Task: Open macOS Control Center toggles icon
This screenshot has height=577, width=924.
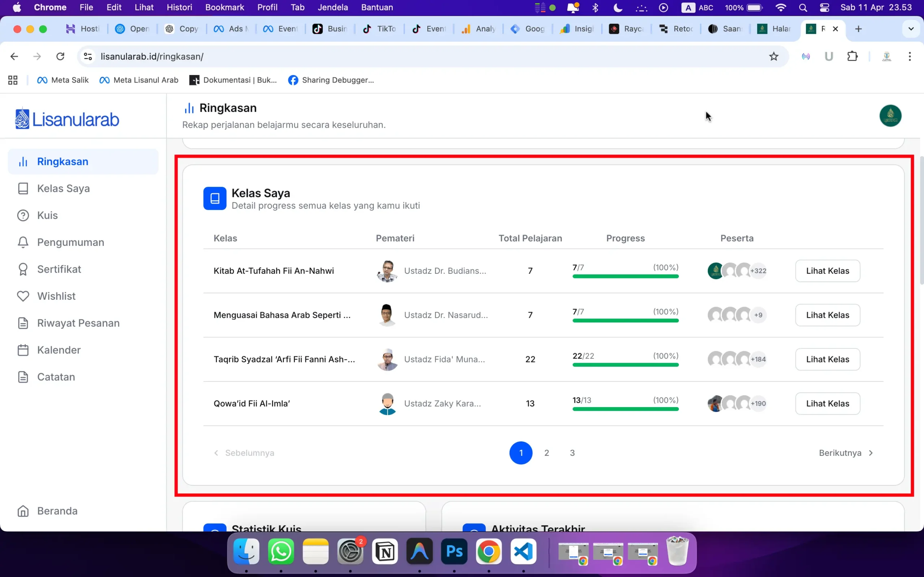Action: click(824, 8)
